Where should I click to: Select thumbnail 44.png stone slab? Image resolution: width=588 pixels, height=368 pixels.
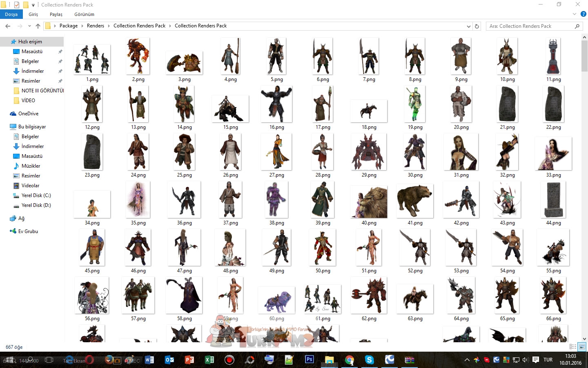click(x=553, y=200)
